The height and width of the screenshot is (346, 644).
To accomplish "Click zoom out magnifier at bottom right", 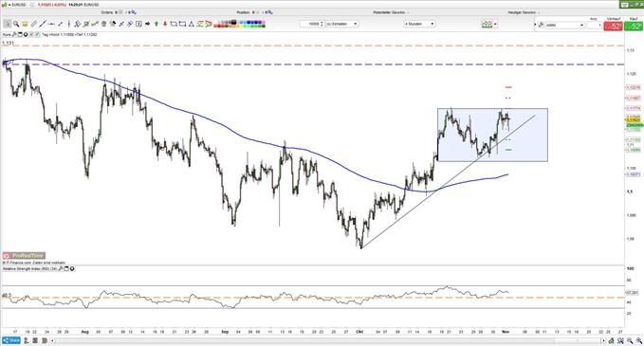I will [x=630, y=340].
